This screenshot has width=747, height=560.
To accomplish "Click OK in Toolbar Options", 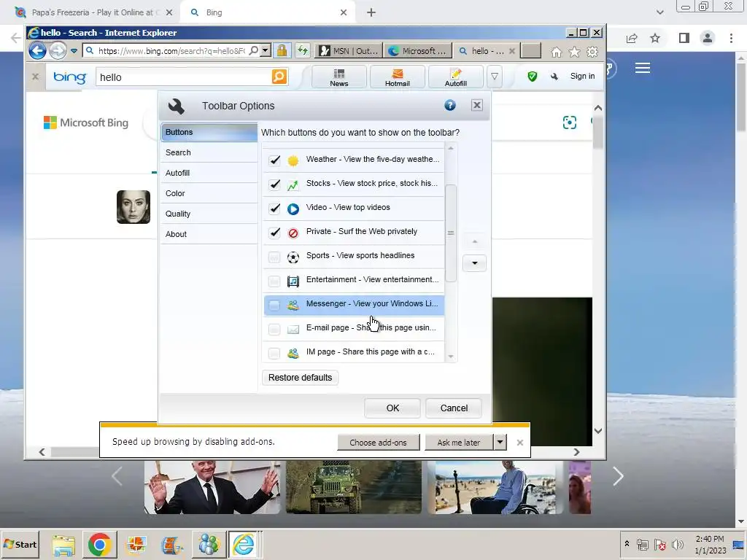I will [x=392, y=408].
